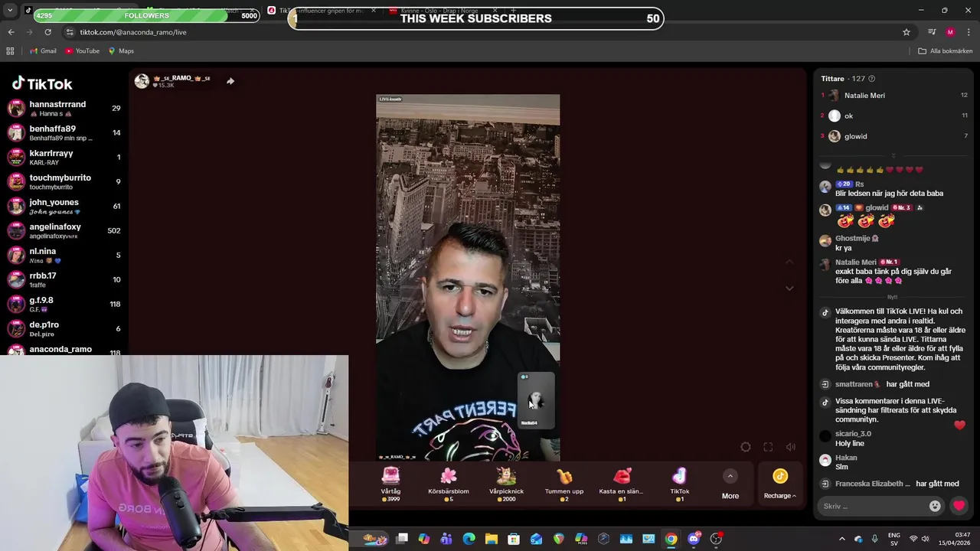
Task: Click chat username Ghostmije
Action: 853,239
